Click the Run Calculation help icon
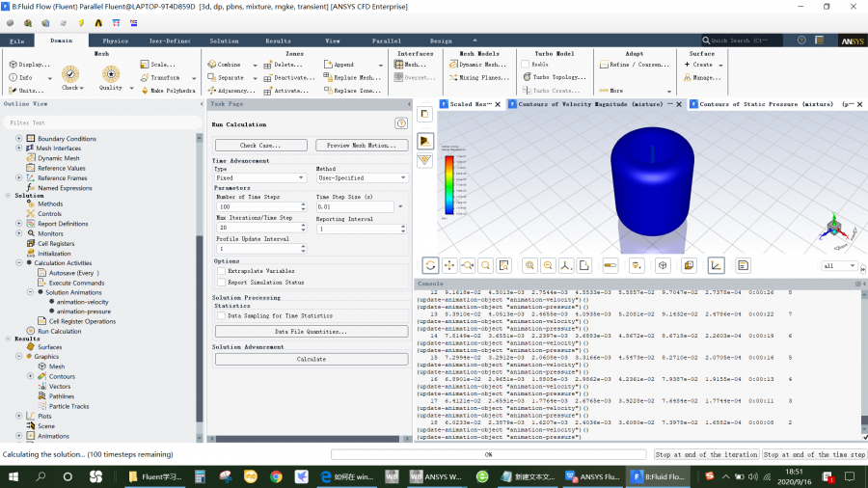Screen dimensions: 868x488 click(401, 123)
